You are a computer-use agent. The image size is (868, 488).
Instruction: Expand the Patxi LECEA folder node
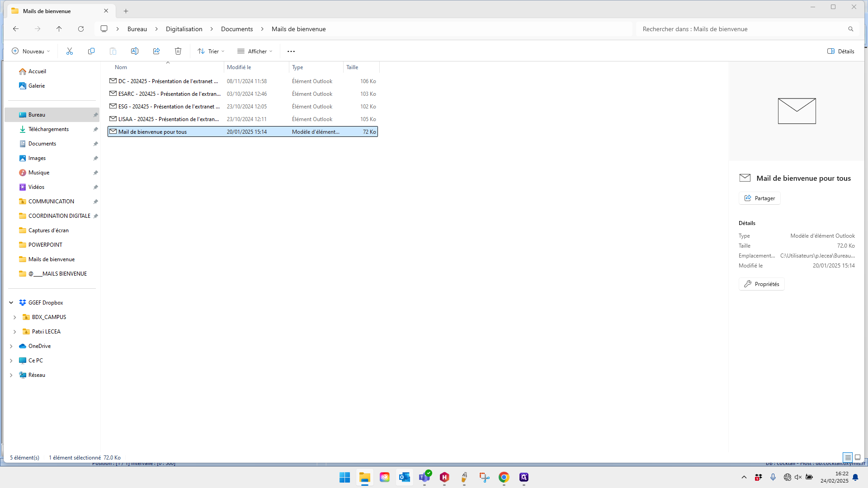(15, 332)
